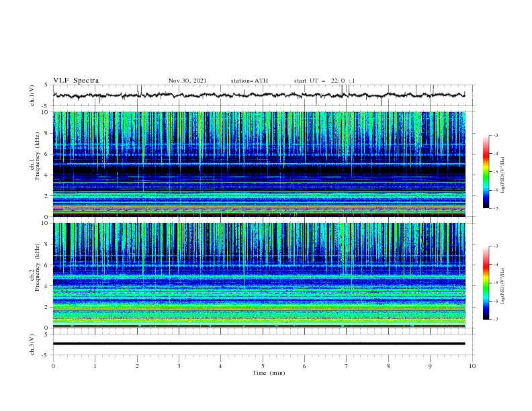Click the ch.2 spectrogram panel
The height and width of the screenshot is (411, 532).
click(x=259, y=275)
